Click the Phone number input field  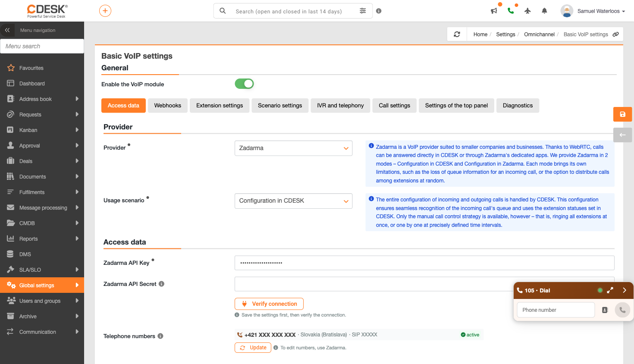tap(556, 310)
